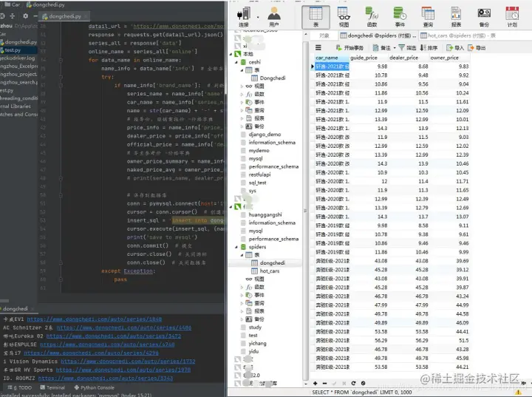Collapse the 本地 connection node
Screen dimensions: 532x397
pyautogui.click(x=231, y=54)
